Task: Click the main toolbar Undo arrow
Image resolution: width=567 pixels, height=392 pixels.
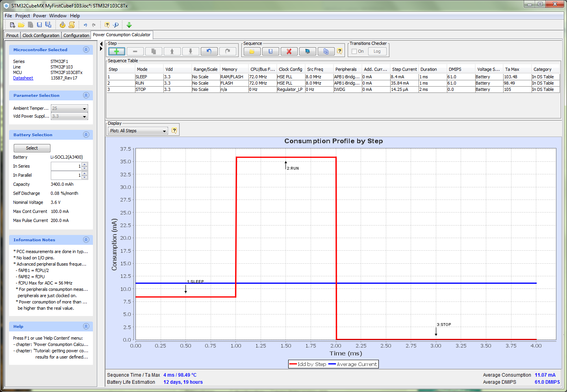Action: click(85, 25)
